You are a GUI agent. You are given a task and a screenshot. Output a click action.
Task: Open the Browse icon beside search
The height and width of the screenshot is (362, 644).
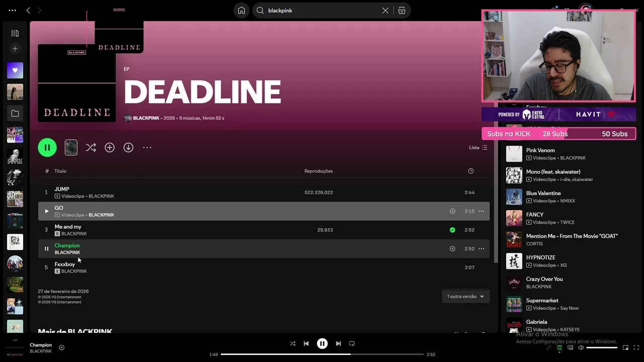pos(401,11)
